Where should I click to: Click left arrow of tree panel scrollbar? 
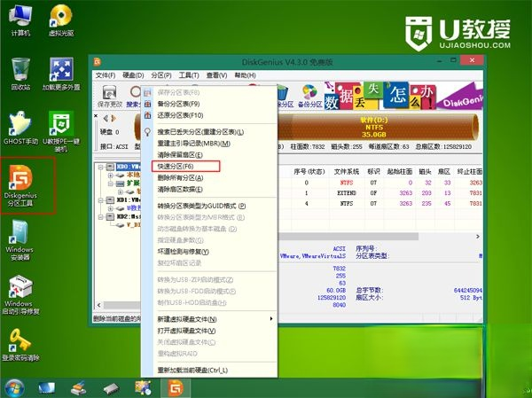[x=98, y=305]
